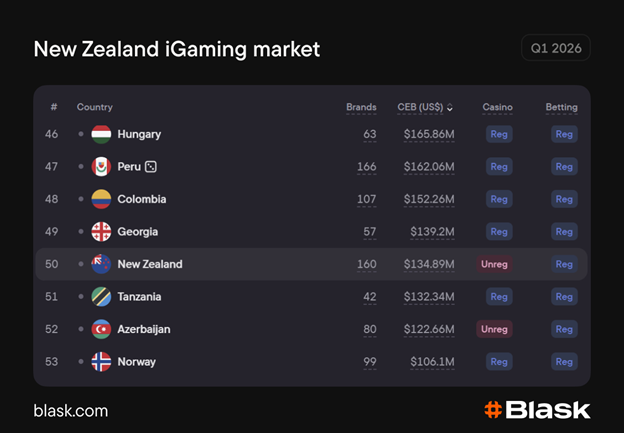Click the Blask logo
This screenshot has width=624, height=433.
point(537,409)
